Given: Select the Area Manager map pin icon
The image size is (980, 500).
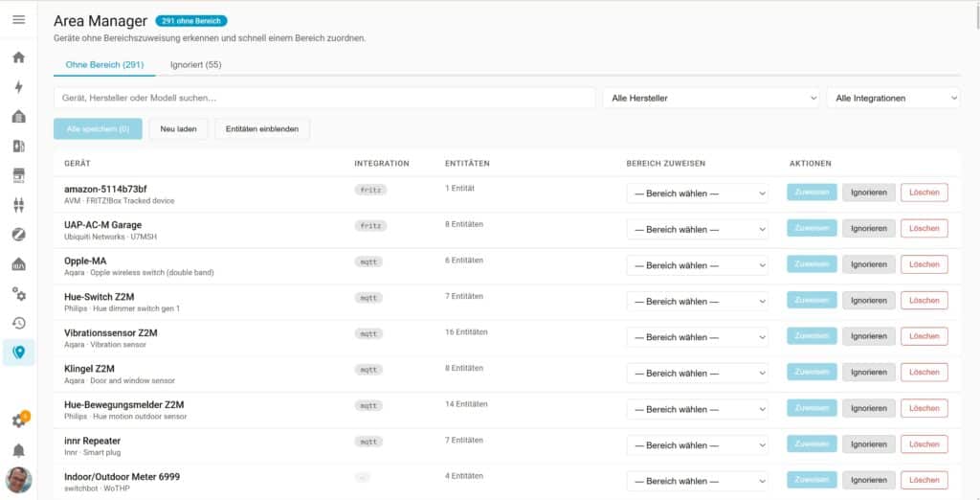Looking at the screenshot, I should 19,352.
